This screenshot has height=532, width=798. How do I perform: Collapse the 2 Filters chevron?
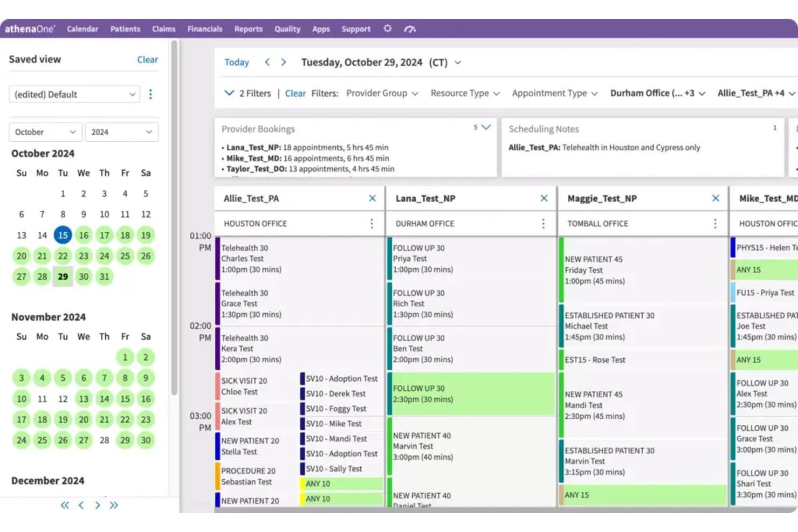click(229, 93)
